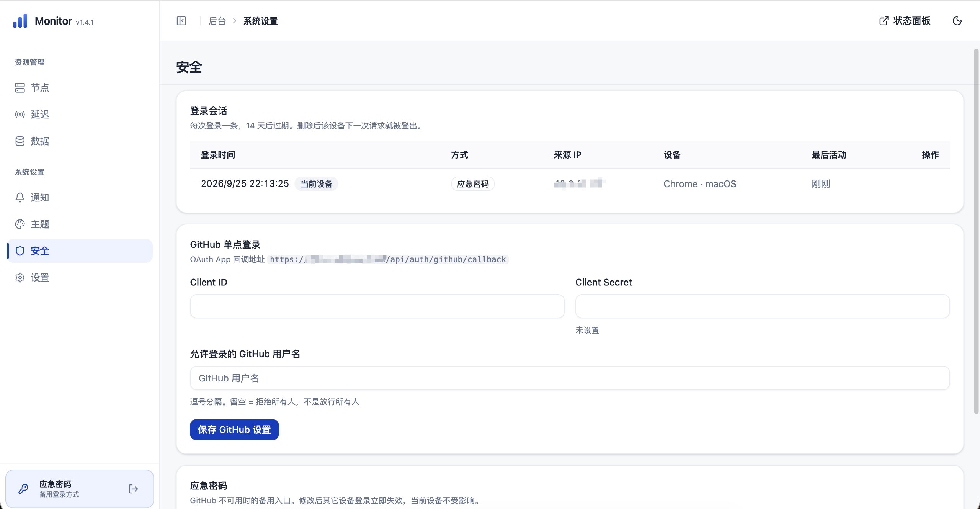Click the Monitor app title
The image size is (980, 509).
53,21
